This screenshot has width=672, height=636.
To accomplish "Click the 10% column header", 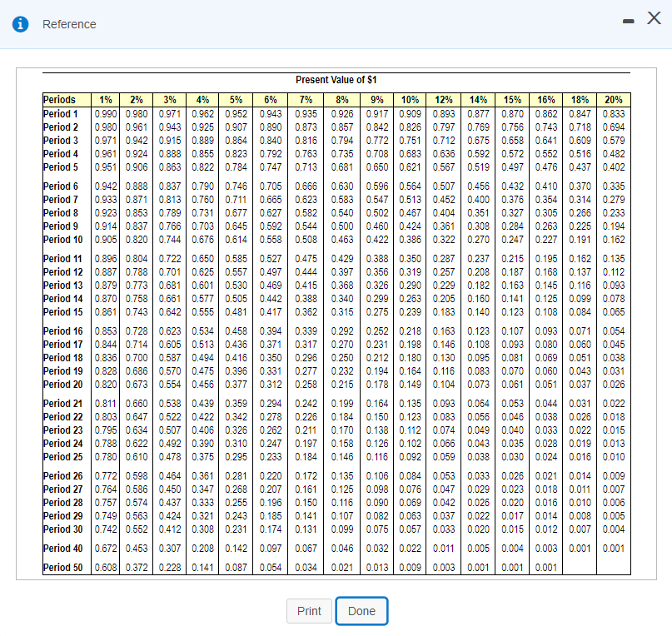I will click(x=410, y=100).
